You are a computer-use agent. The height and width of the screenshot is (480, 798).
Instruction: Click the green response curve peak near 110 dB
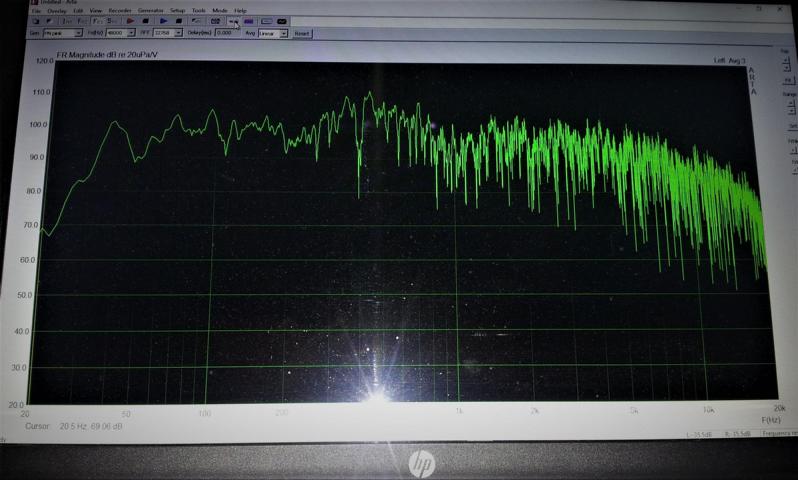[369, 94]
